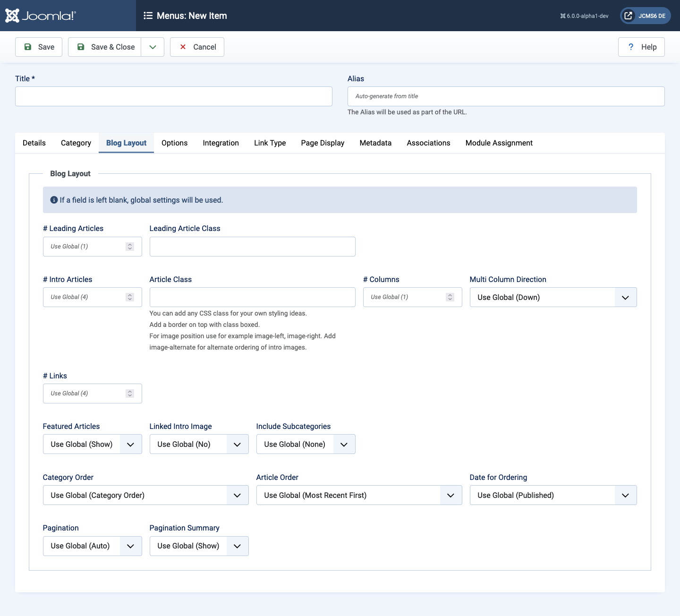Screen dimensions: 680x616
Task: Click Save & Close
Action: point(105,47)
